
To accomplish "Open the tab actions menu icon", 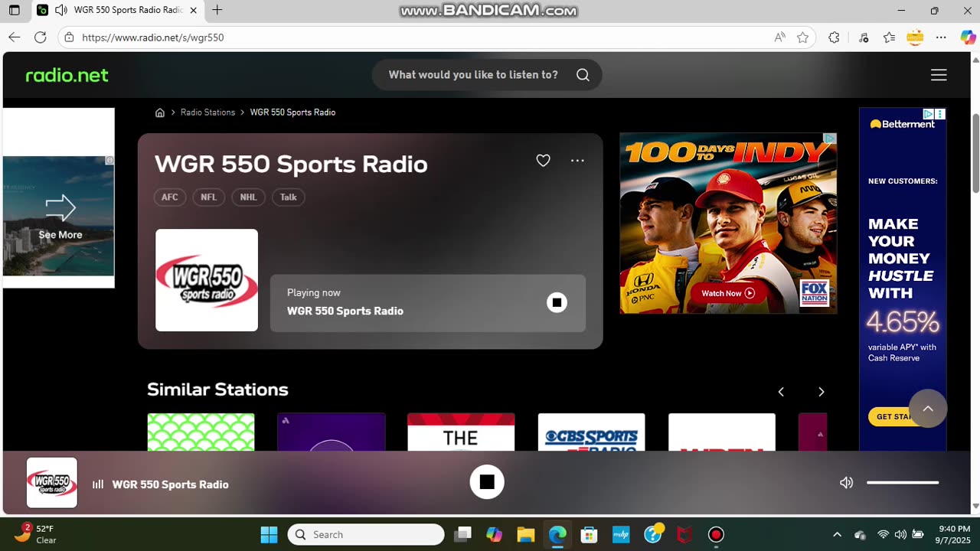I will [x=14, y=10].
